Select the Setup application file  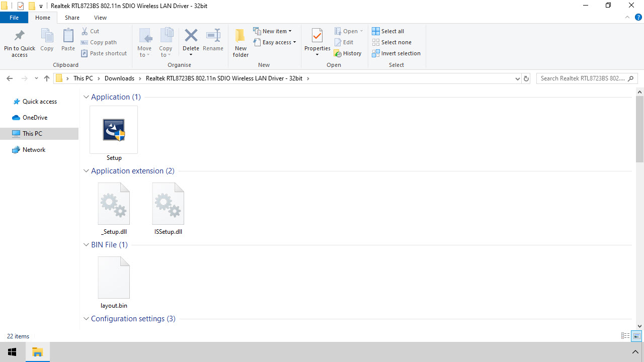(x=114, y=134)
